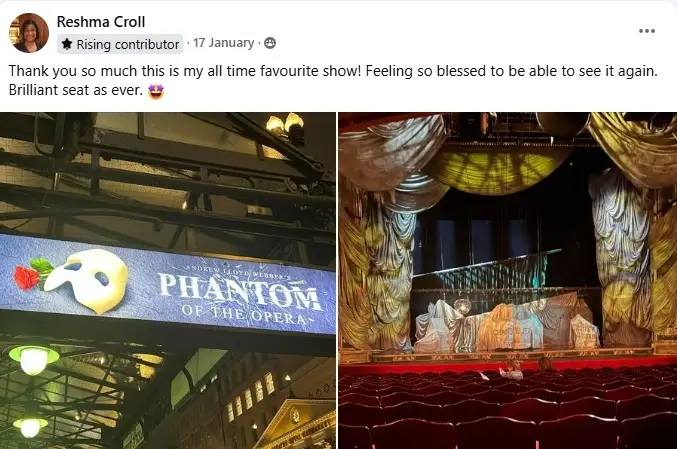The width and height of the screenshot is (677, 449).
Task: Open the 17 January timestamp link
Action: (223, 43)
